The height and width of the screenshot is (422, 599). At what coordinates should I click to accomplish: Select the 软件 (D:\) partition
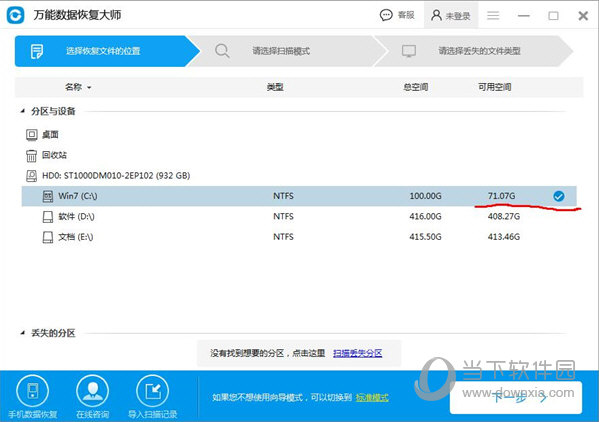point(299,217)
